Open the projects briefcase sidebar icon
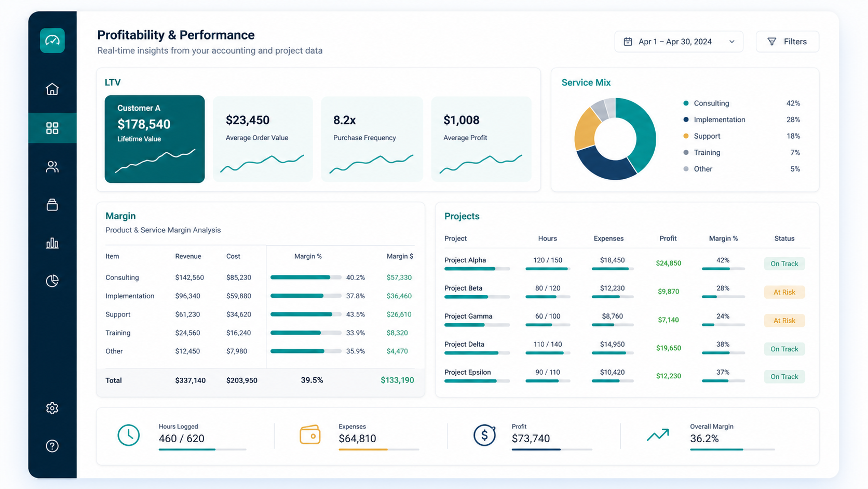Image resolution: width=868 pixels, height=489 pixels. [x=52, y=205]
